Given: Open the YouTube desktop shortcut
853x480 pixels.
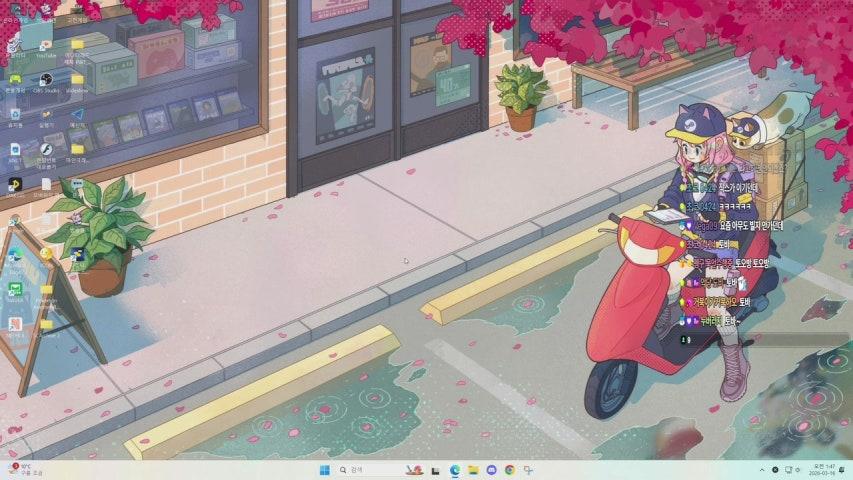Looking at the screenshot, I should [x=45, y=45].
